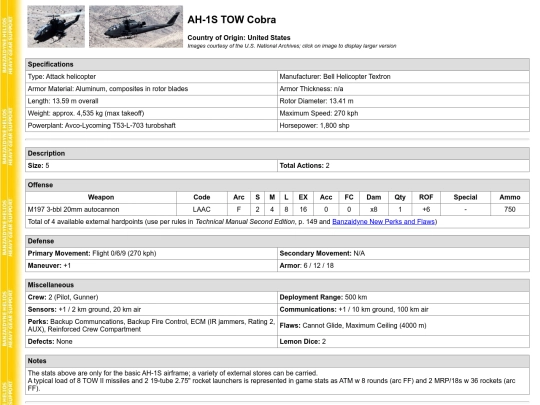Click the National Archives image credit line
The height and width of the screenshot is (405, 540).
pyautogui.click(x=292, y=46)
